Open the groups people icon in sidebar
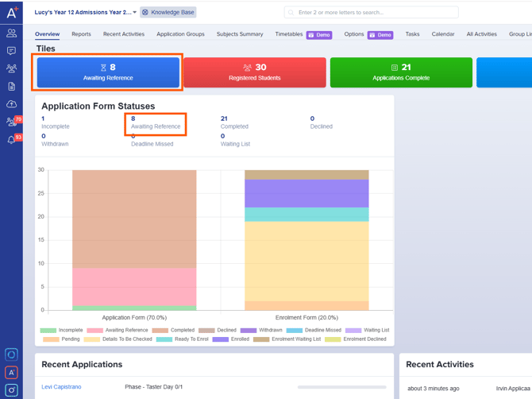532x399 pixels. click(12, 68)
